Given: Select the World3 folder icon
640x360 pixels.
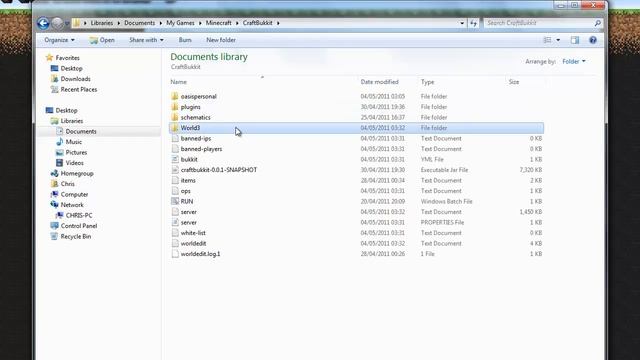Looking at the screenshot, I should coord(175,128).
